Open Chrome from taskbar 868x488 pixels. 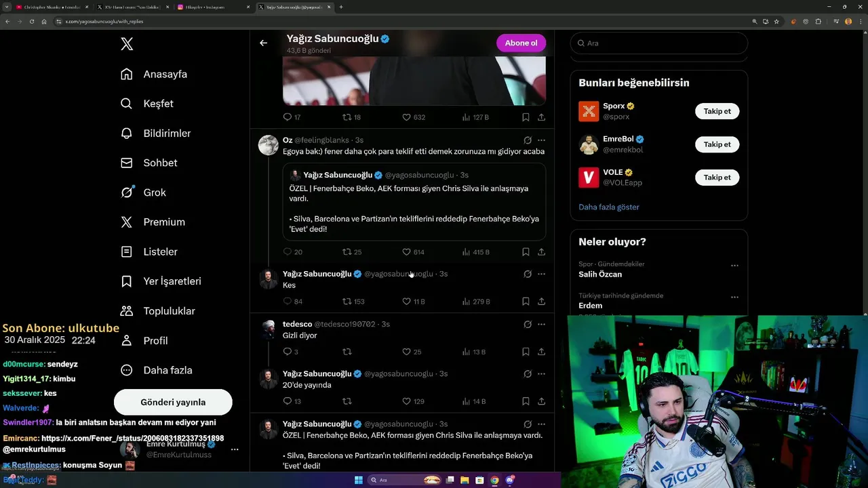(494, 480)
